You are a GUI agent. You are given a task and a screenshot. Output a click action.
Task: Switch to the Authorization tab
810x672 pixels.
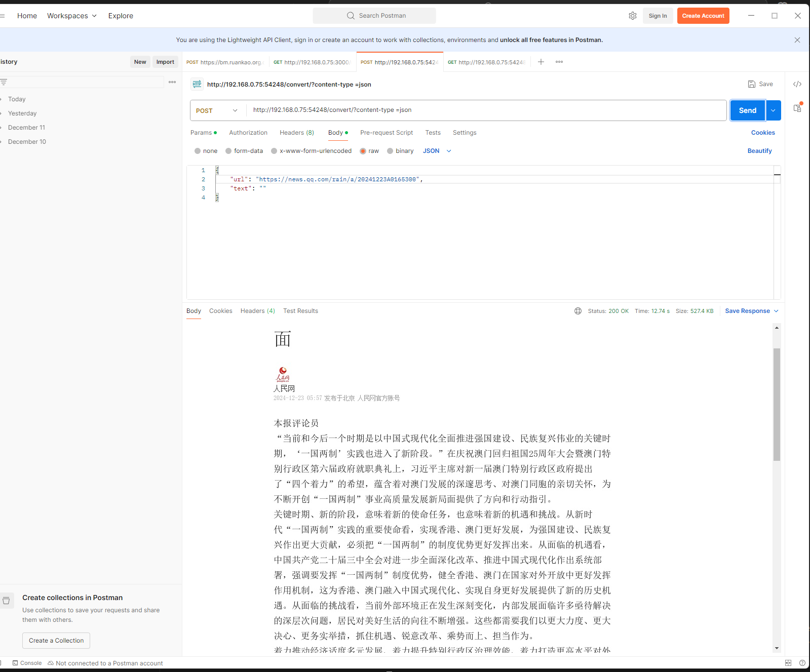click(248, 133)
